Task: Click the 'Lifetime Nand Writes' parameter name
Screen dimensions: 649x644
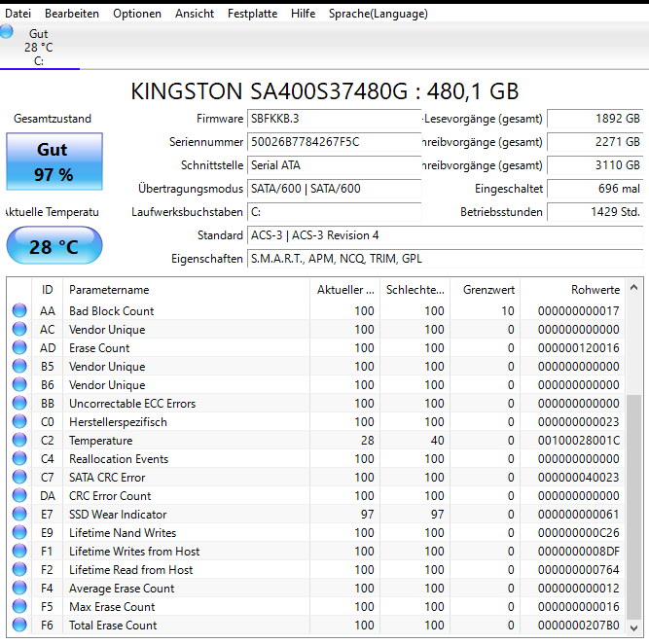Action: (x=123, y=533)
